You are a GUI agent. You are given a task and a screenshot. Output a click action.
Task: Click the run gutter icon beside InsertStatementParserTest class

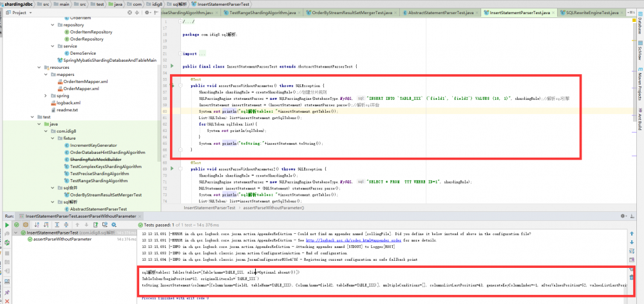[171, 66]
